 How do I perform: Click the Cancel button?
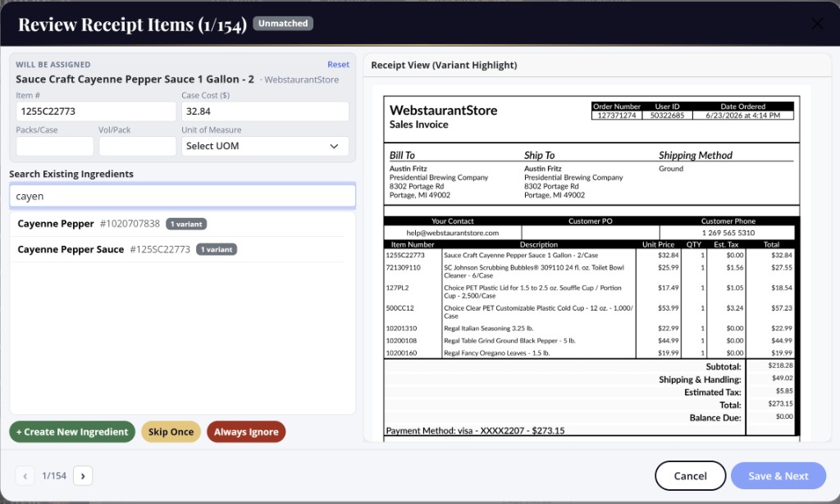[x=690, y=475]
